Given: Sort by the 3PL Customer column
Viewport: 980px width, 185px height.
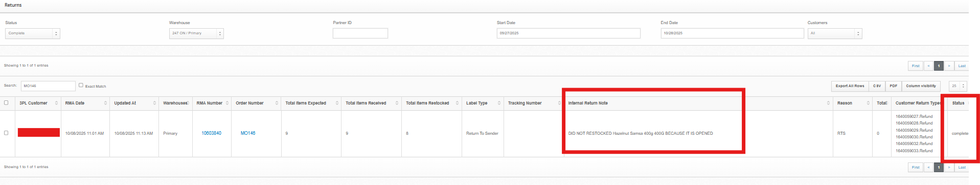Looking at the screenshot, I should point(38,103).
